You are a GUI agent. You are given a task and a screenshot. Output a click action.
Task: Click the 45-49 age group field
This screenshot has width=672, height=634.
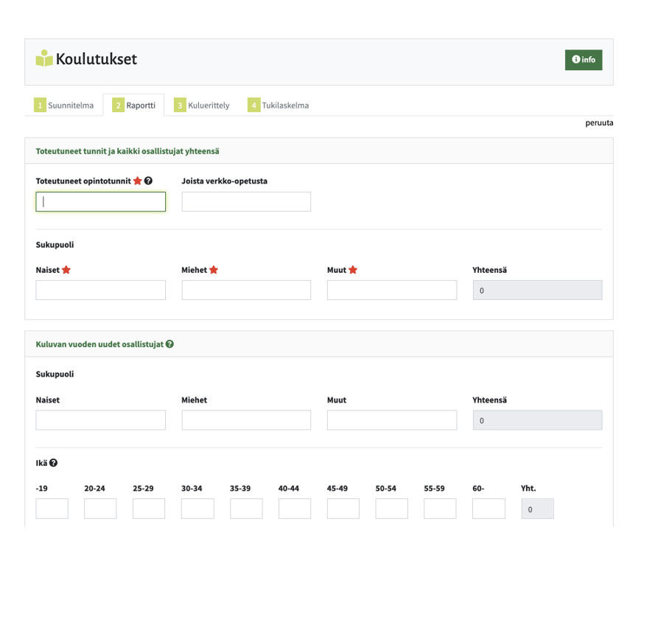343,509
